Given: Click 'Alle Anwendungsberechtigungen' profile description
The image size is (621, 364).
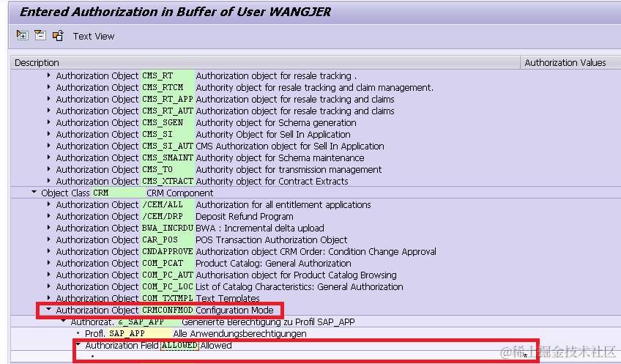Looking at the screenshot, I should tap(239, 333).
